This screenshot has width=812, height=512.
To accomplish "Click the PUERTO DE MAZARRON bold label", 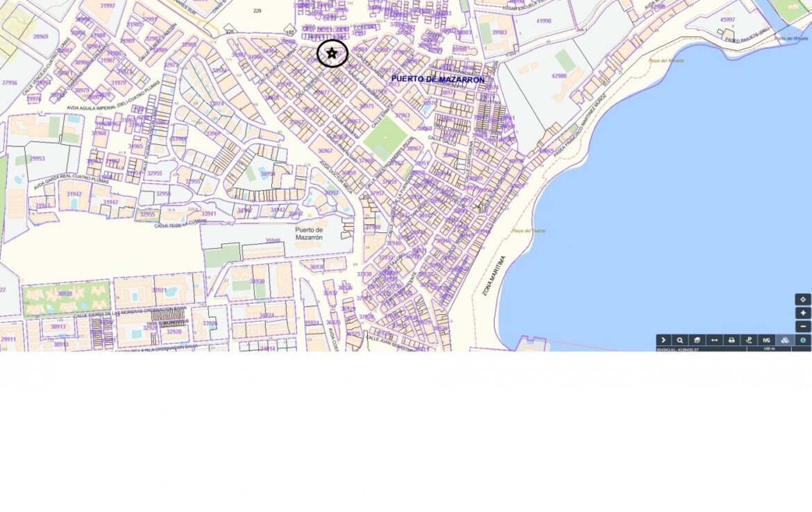I will [x=437, y=80].
